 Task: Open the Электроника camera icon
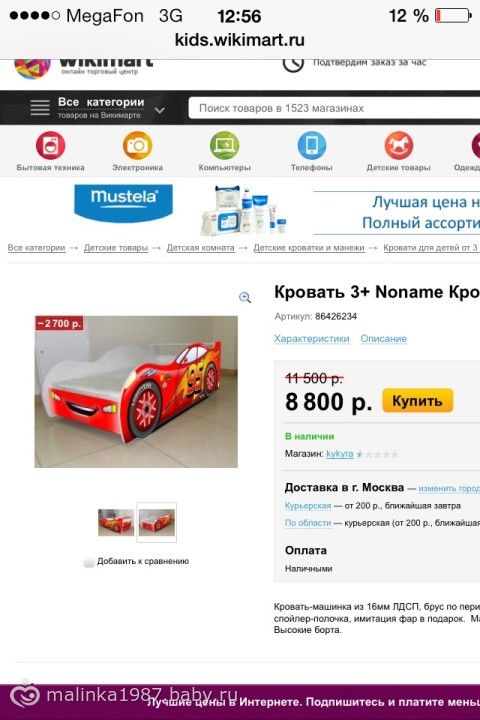click(137, 146)
